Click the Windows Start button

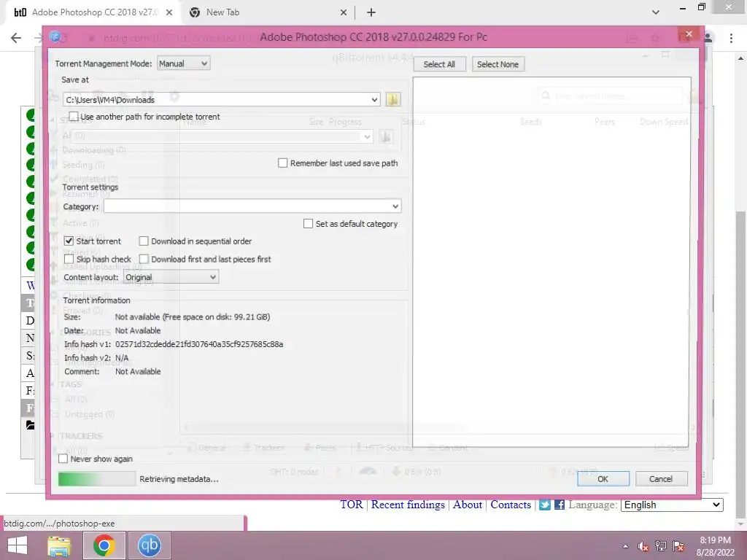click(x=18, y=545)
